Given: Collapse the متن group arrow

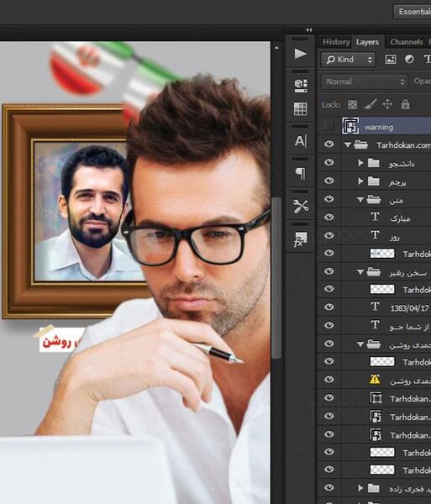Looking at the screenshot, I should (360, 200).
